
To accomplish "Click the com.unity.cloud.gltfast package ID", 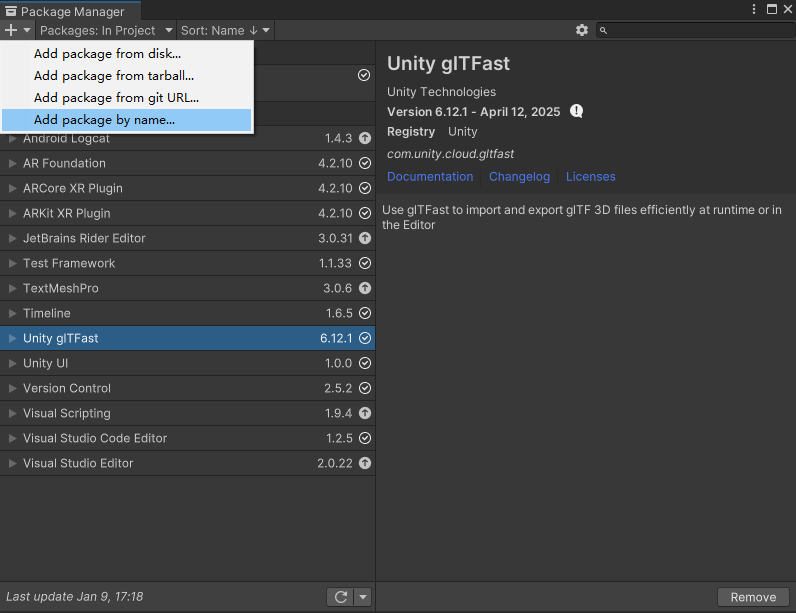I will coord(450,154).
